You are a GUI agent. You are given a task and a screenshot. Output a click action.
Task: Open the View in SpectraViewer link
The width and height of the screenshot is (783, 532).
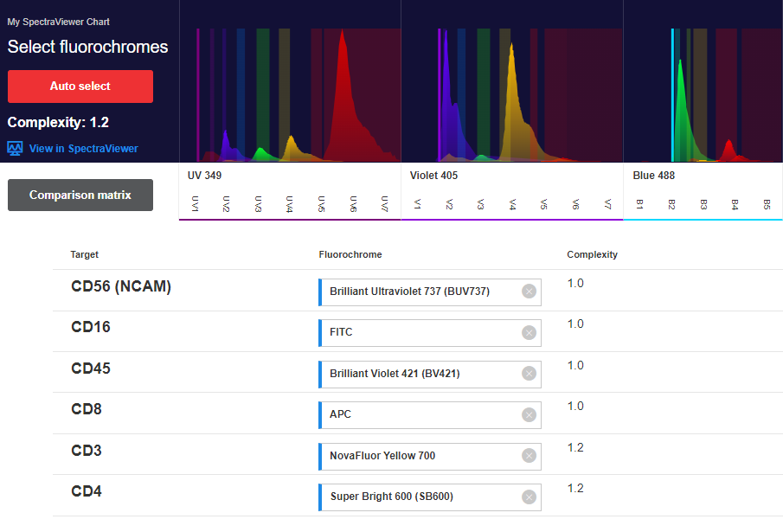tap(83, 149)
